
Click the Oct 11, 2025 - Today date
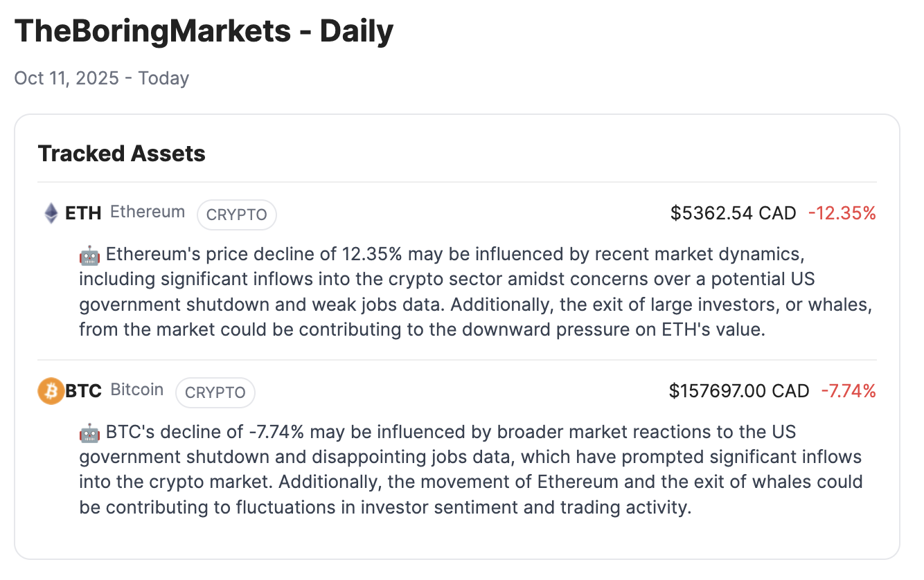(102, 78)
